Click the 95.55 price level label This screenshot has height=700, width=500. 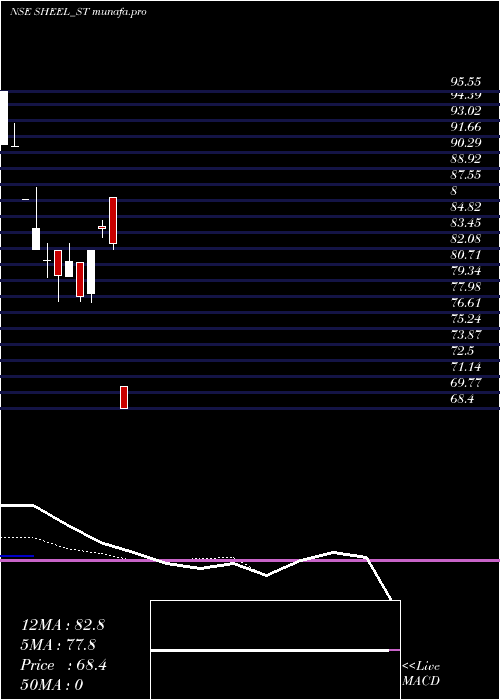(466, 82)
